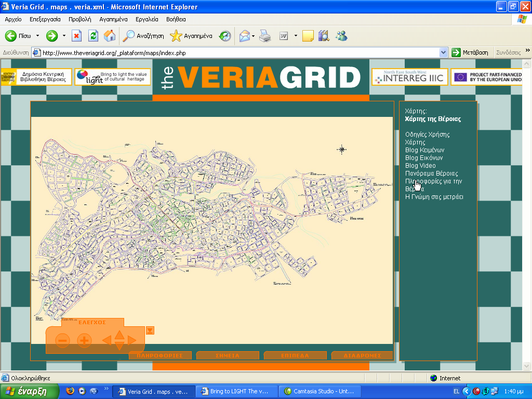Stop page loading with the red X icon
This screenshot has width=532, height=399.
point(77,36)
